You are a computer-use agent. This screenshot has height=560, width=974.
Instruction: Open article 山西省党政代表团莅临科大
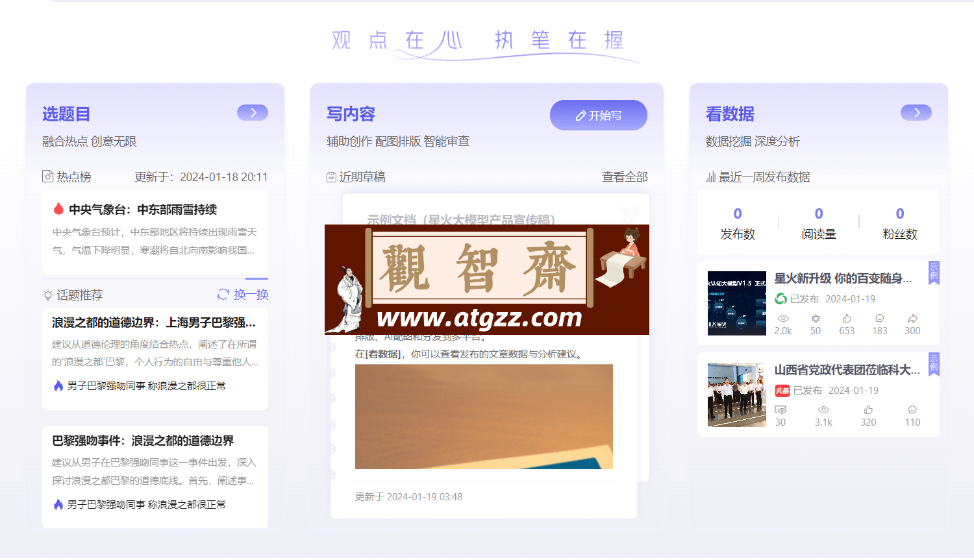point(847,370)
